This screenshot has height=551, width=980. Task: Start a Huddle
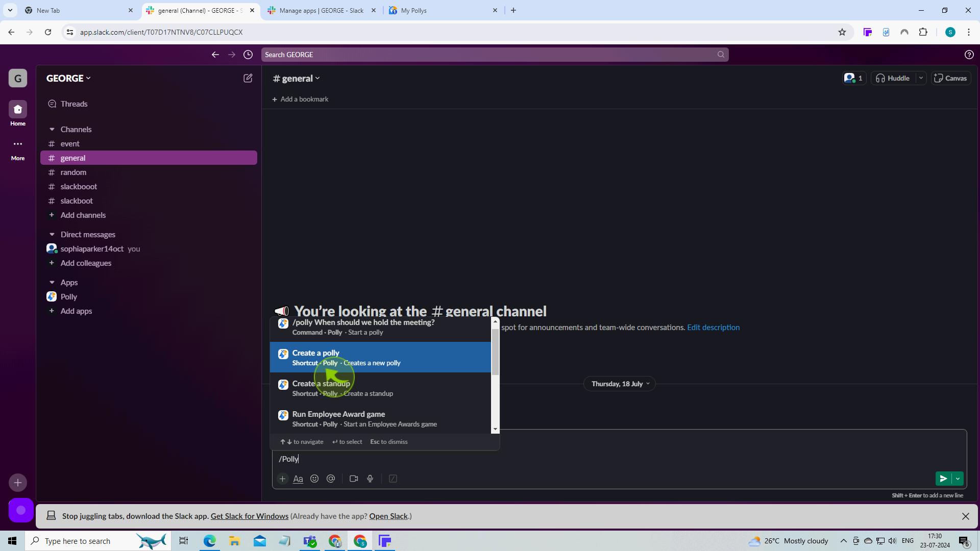click(x=893, y=78)
